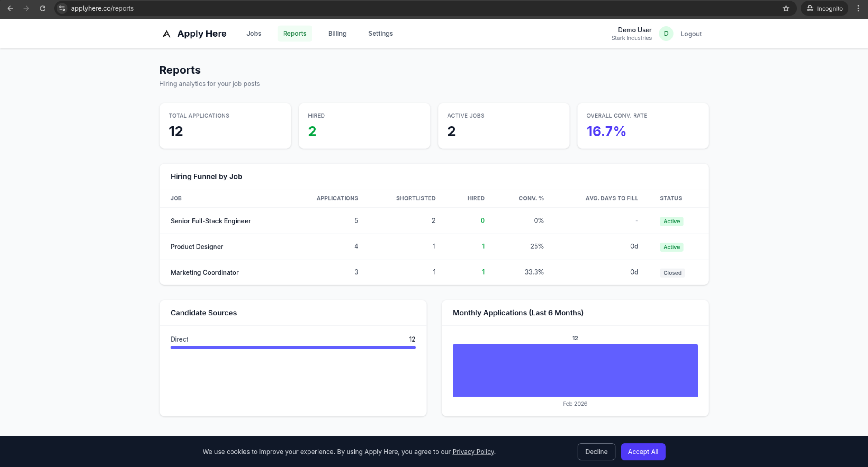Screen dimensions: 868x467
Task: Click the green D user avatar
Action: [x=666, y=34]
